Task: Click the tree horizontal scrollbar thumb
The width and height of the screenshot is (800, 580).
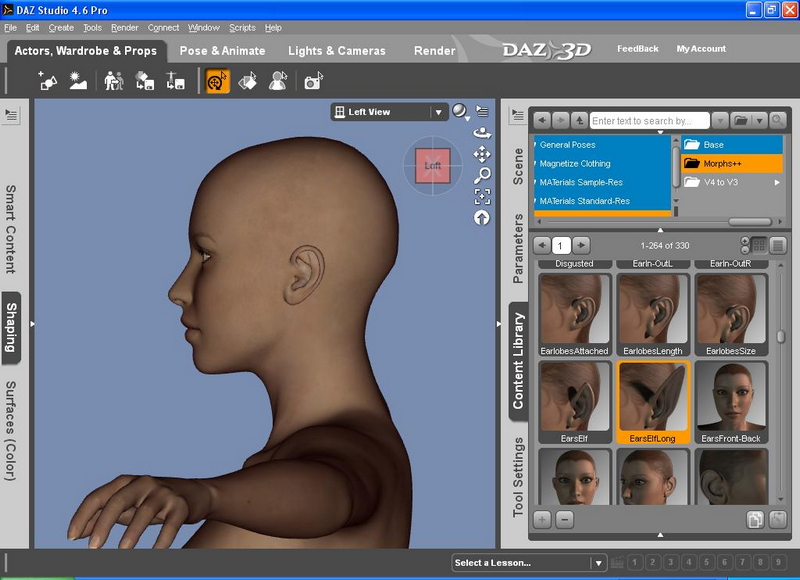Action: coord(749,221)
